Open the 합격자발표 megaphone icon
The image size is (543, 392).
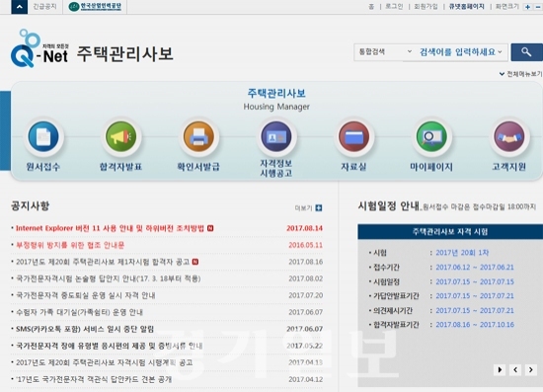120,137
